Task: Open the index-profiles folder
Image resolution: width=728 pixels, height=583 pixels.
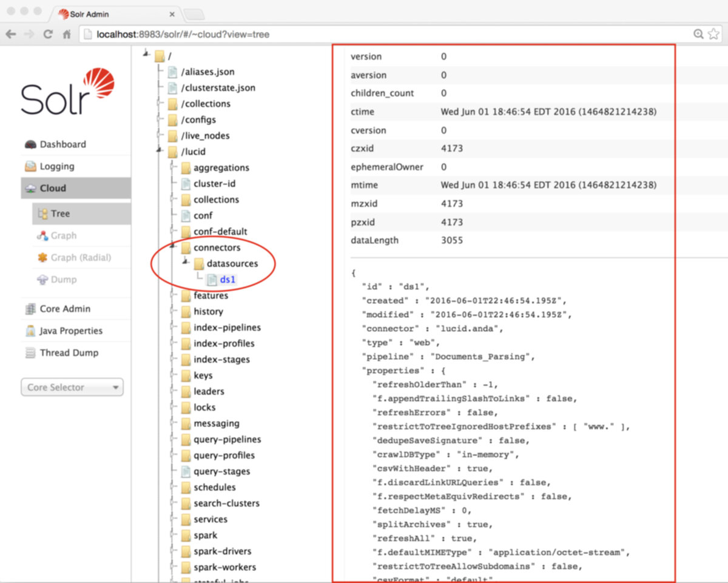Action: click(224, 343)
